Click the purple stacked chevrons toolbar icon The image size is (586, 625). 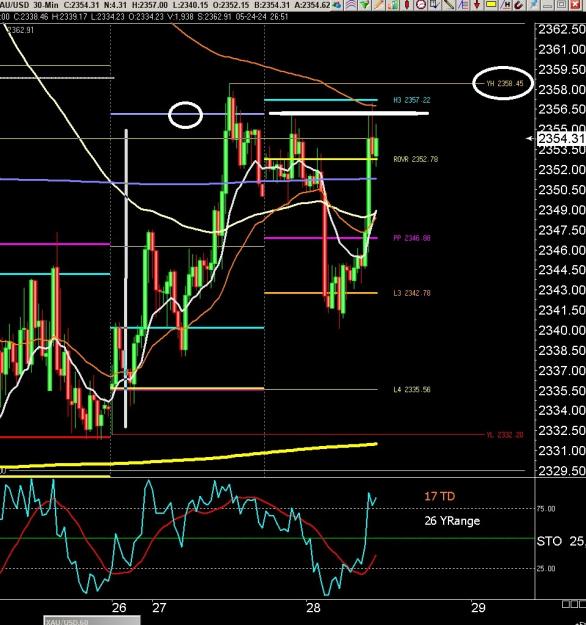[x=351, y=4]
